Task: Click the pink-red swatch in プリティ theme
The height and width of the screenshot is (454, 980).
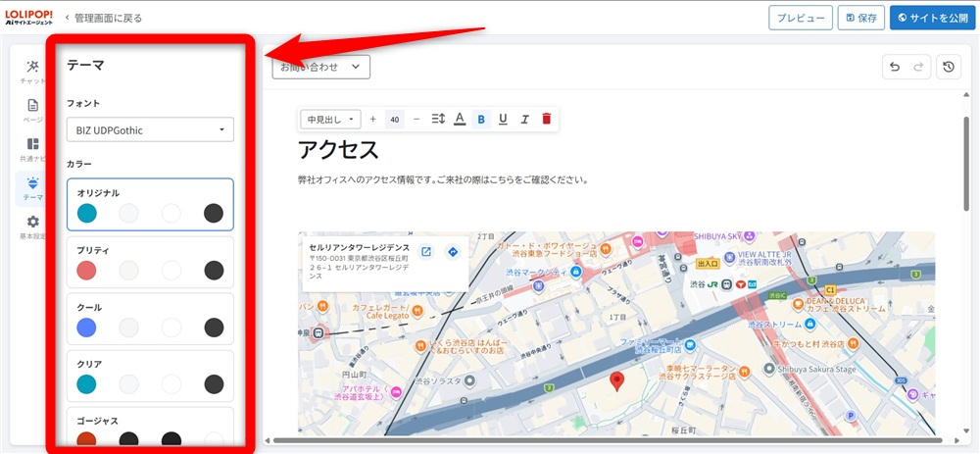Action: [x=87, y=271]
